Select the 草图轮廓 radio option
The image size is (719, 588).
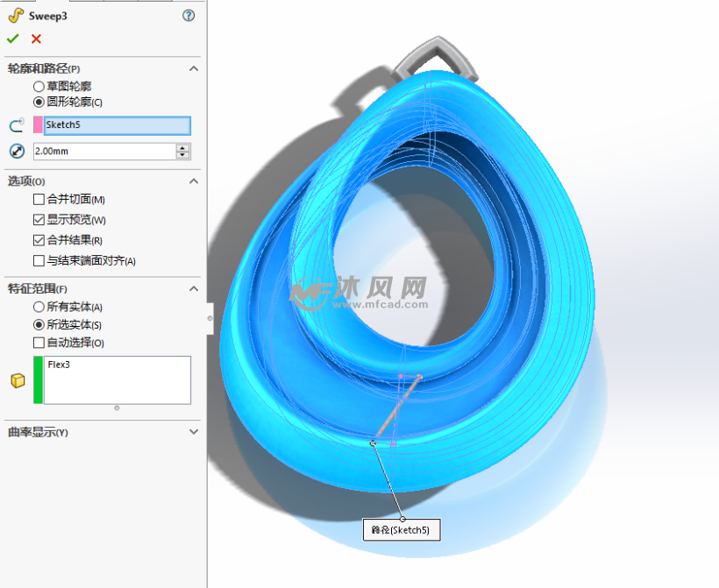pos(39,86)
